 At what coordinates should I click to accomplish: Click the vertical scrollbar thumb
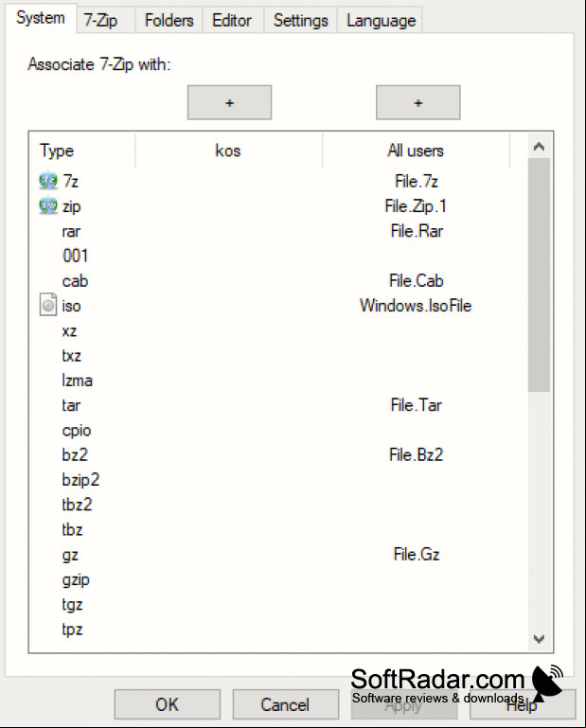pos(539,275)
